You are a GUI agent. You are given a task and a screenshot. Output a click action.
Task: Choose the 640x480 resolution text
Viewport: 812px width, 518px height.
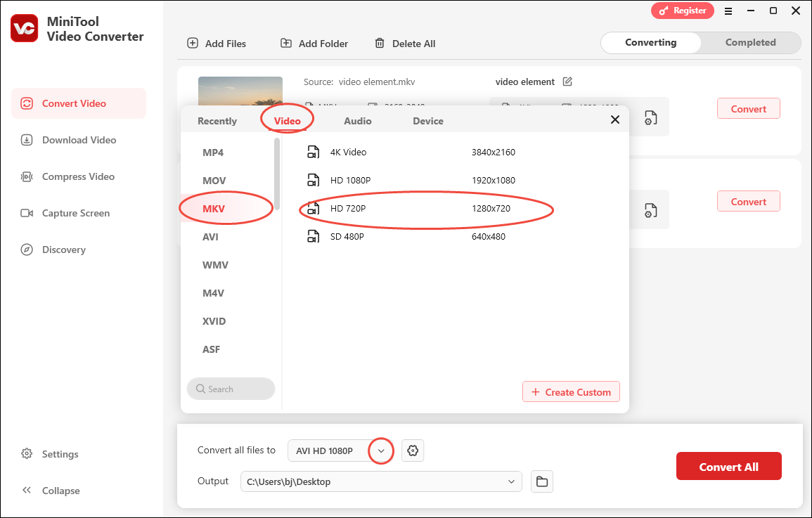pyautogui.click(x=489, y=236)
